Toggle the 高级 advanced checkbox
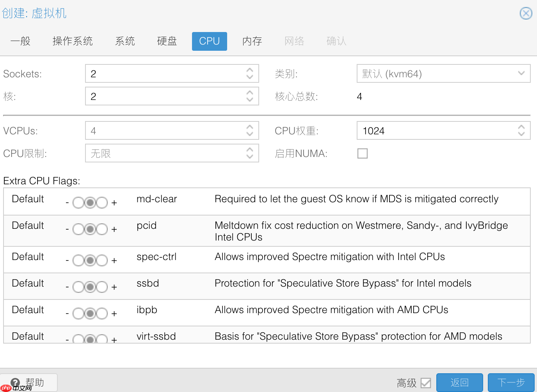This screenshot has height=392, width=537. pos(425,383)
